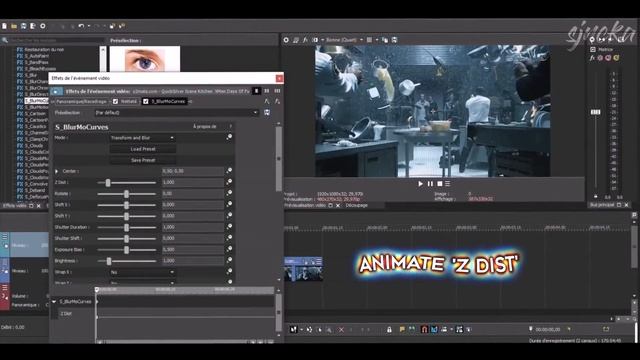Open the Mode dropdown showing Transform and Blur
This screenshot has height=360, width=640.
pos(142,138)
